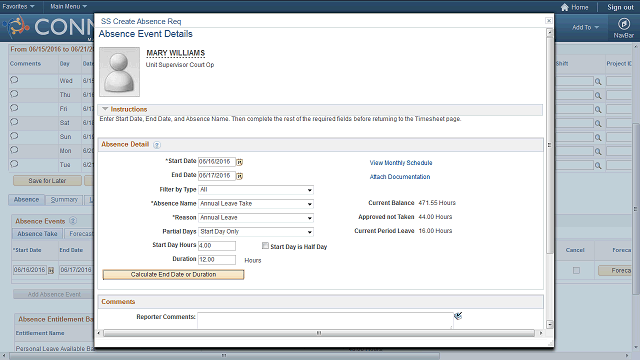Open the Main Menu dropdown

(69, 6)
